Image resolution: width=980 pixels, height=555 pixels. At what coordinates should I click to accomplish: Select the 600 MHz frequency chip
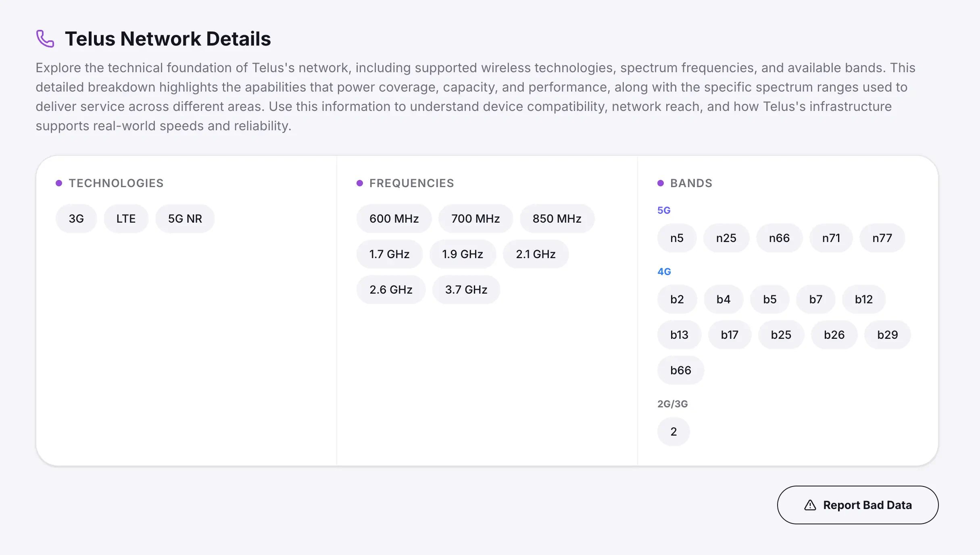(394, 219)
